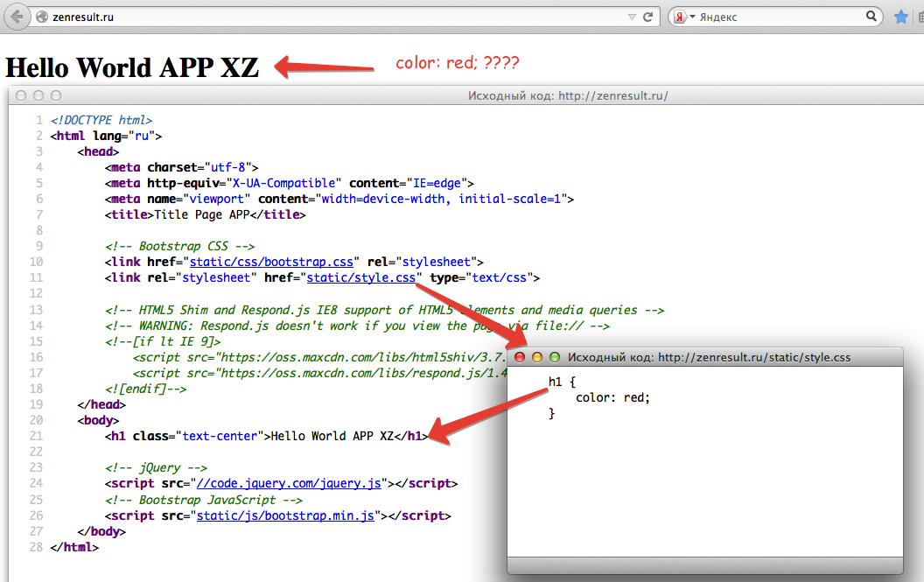The width and height of the screenshot is (924, 582).
Task: Click the globe site icon beside zenresult.ru
Action: [42, 18]
